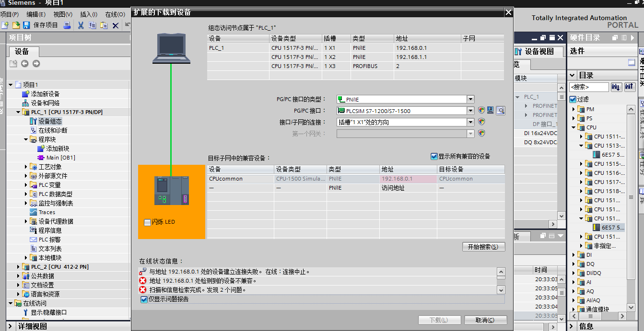Click the cut scissors icon
Screen dimensions: 644x331
[x=81, y=25]
